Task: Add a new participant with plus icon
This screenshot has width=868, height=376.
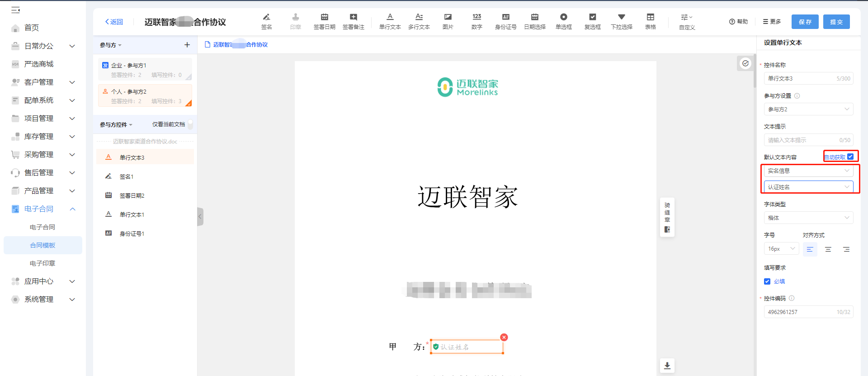Action: point(187,45)
